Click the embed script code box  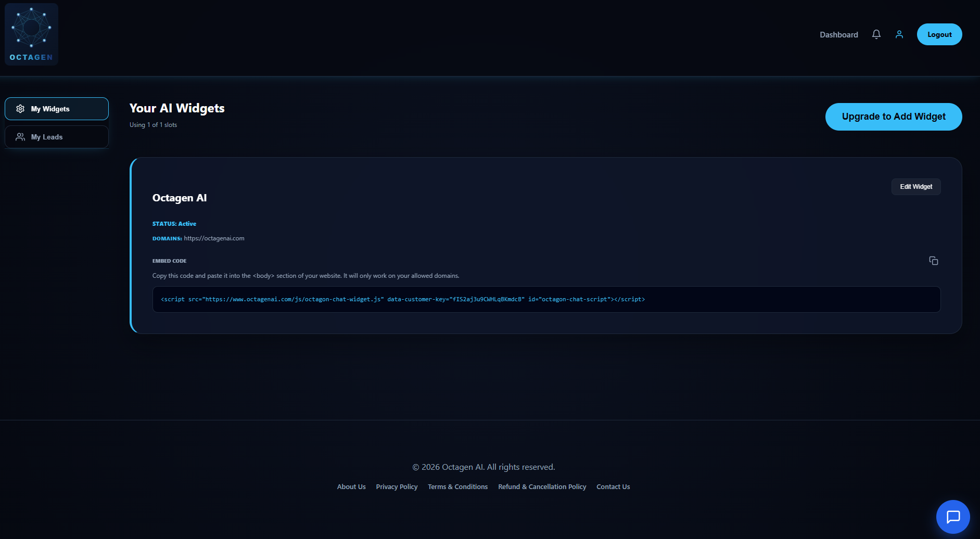(546, 299)
